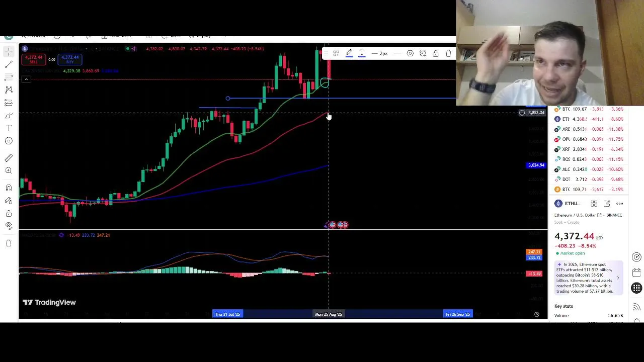The width and height of the screenshot is (644, 362).
Task: Open the emoji and icons tool
Action: (9, 141)
